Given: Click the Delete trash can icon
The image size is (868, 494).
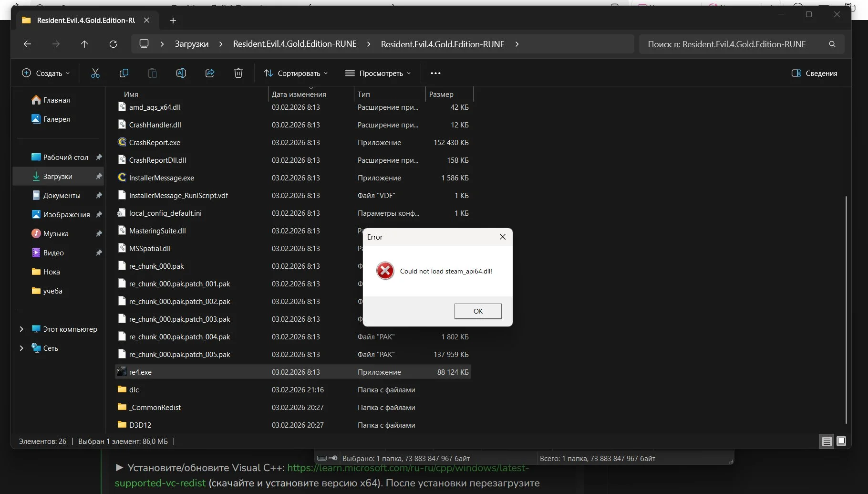Looking at the screenshot, I should coord(238,73).
